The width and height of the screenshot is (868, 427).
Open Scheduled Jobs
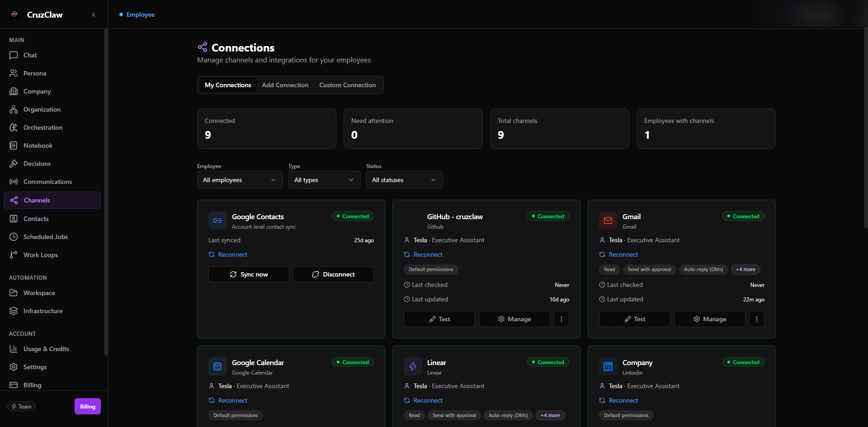[52, 237]
